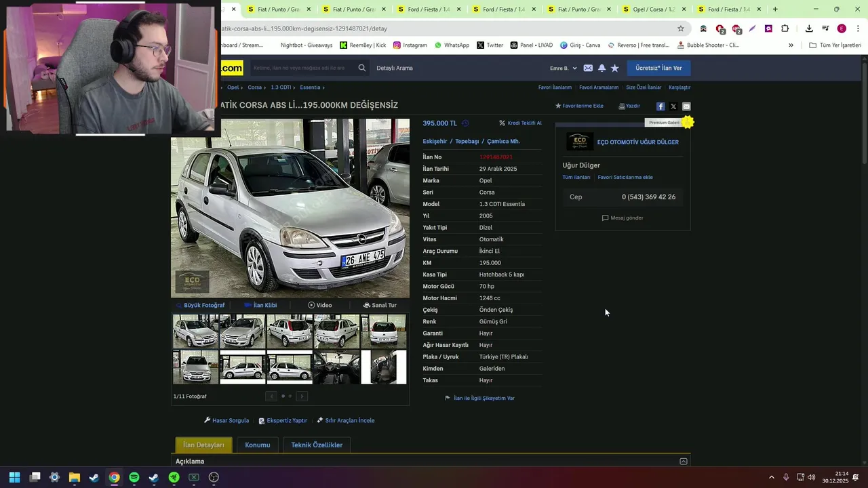Switch to Konumu tab
The image size is (868, 488).
[x=258, y=445]
